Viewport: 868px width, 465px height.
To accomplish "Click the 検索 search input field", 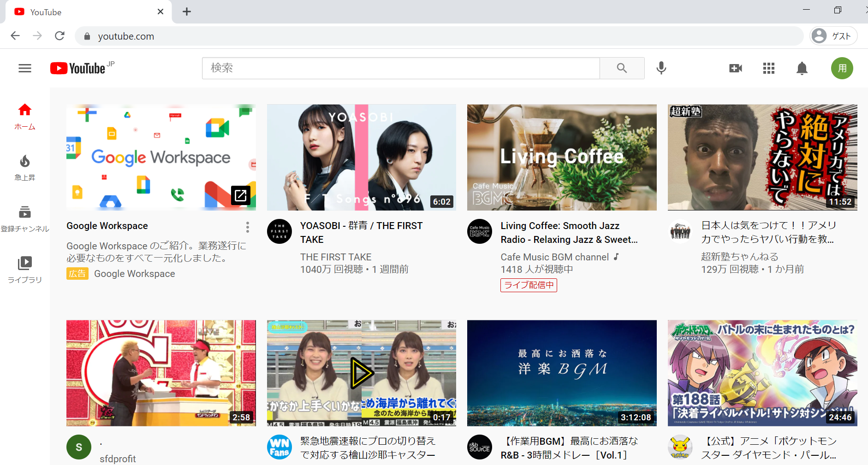I will coord(400,68).
